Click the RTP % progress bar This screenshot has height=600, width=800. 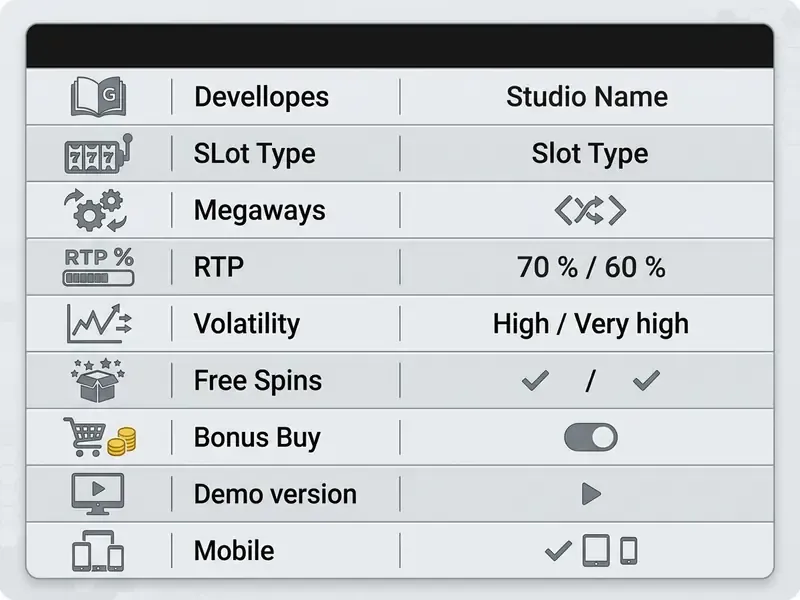pos(98,278)
